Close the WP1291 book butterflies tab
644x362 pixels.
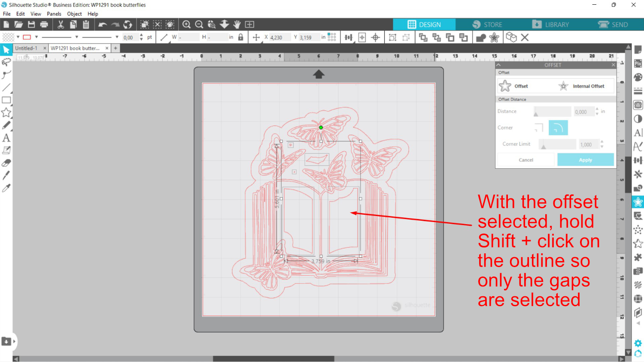[x=107, y=48]
